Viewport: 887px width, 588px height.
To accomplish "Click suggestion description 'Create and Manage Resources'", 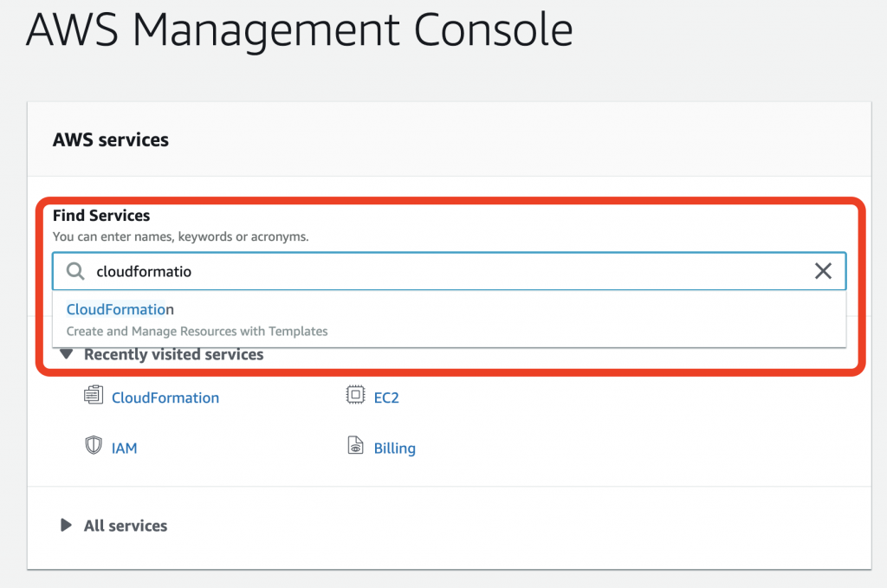I will 197,331.
